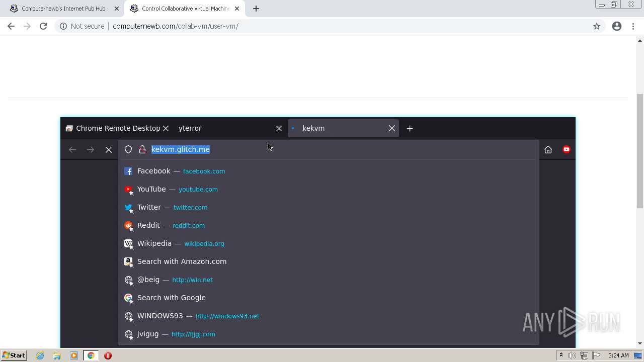Close the Computernewb's Internet Pub Hub tab
Viewport: 644px width, 362px height.
coord(117,9)
